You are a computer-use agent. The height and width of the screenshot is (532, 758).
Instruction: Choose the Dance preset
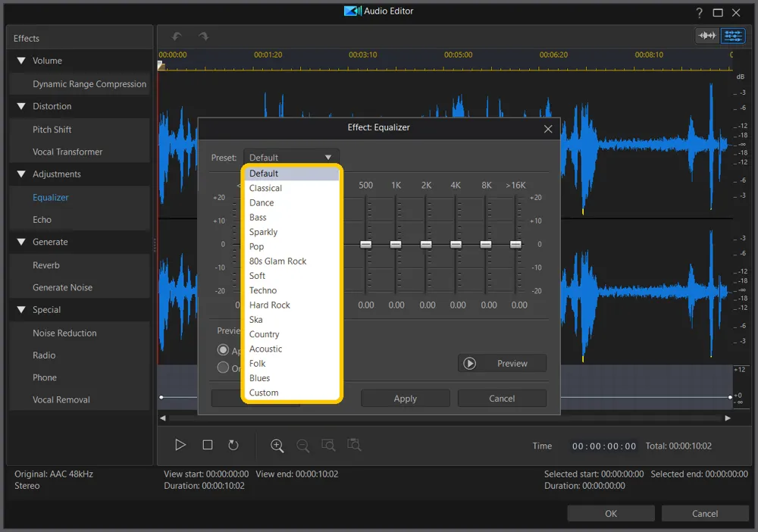pos(292,203)
